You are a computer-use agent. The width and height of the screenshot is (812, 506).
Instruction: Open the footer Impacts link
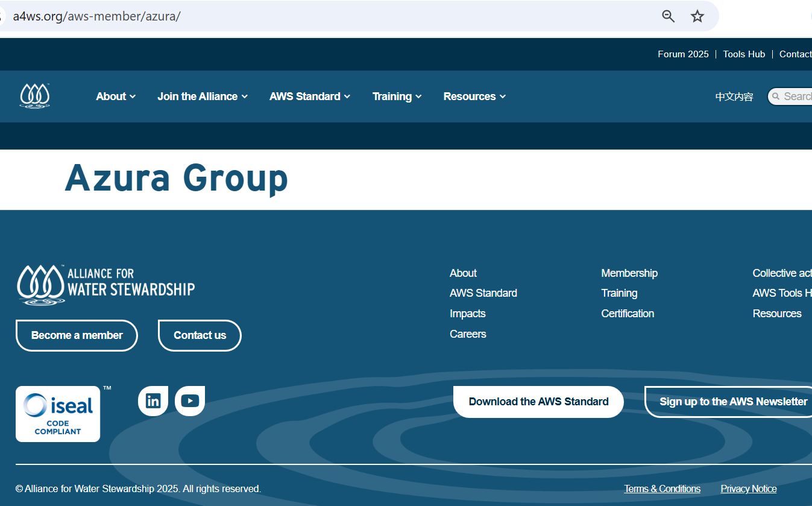click(467, 314)
